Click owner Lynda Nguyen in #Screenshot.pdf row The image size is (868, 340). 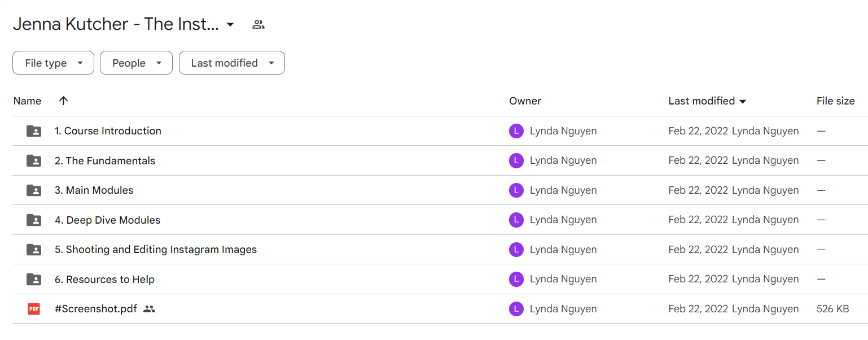(563, 309)
